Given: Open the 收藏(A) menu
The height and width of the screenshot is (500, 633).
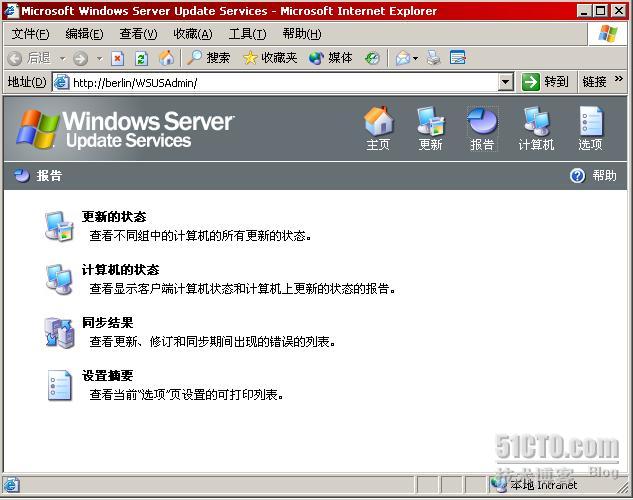Looking at the screenshot, I should click(193, 34).
